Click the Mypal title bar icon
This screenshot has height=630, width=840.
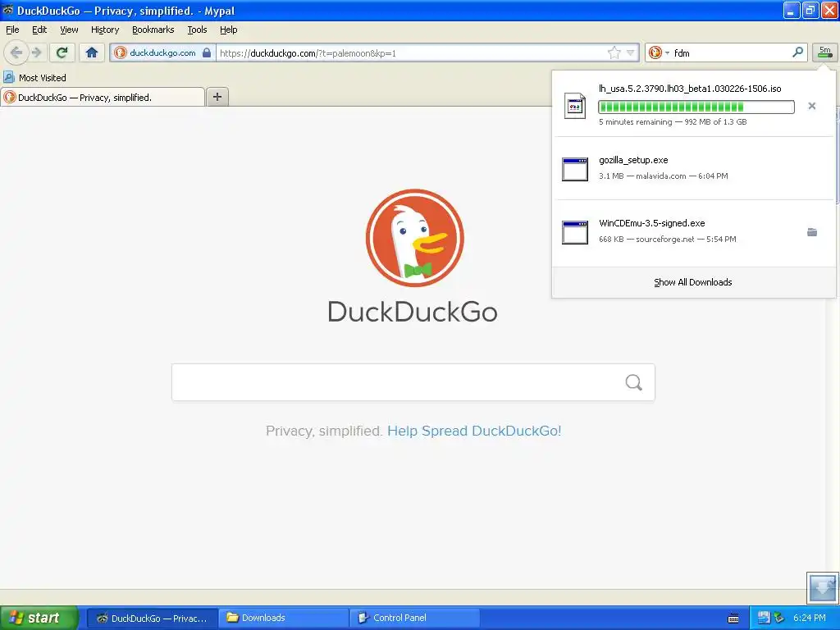click(x=8, y=10)
